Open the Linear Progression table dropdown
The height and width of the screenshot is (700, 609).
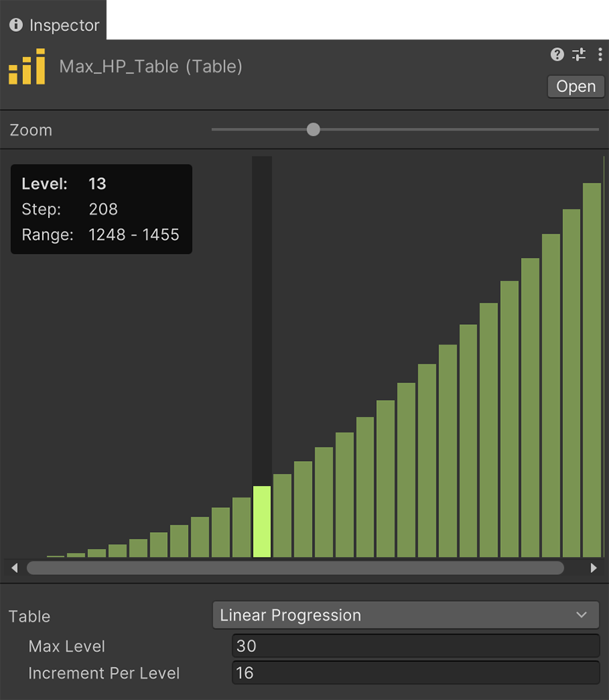click(x=405, y=615)
